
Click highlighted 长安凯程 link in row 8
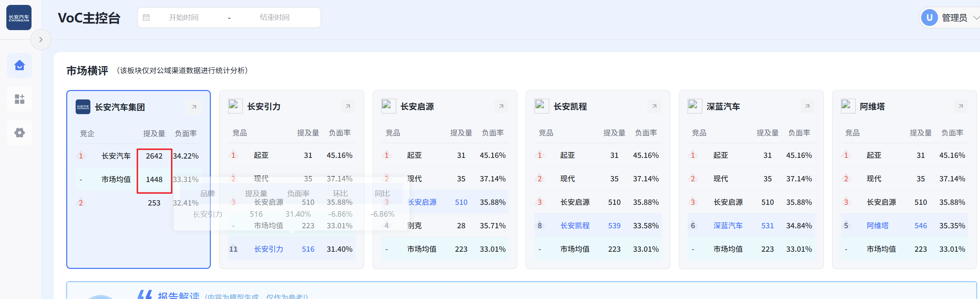pos(575,225)
